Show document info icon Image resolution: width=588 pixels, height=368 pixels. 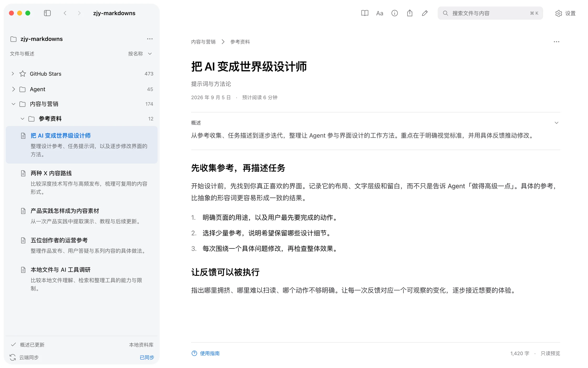(x=395, y=13)
